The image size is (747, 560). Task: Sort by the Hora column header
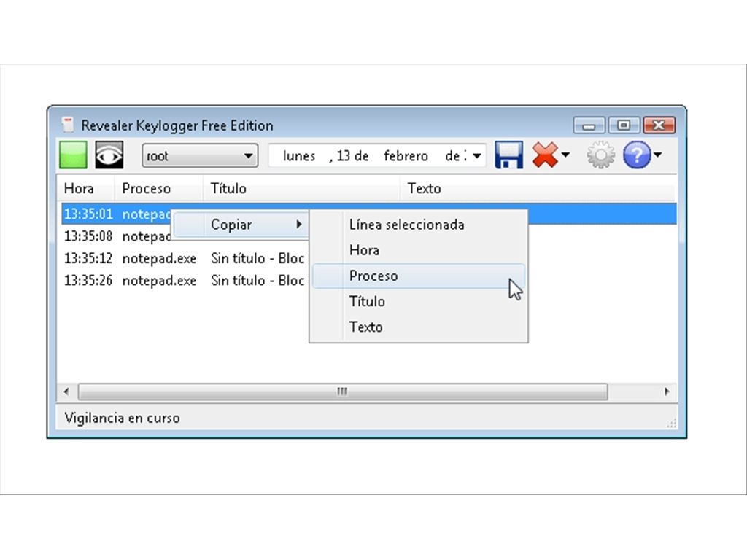tap(86, 189)
